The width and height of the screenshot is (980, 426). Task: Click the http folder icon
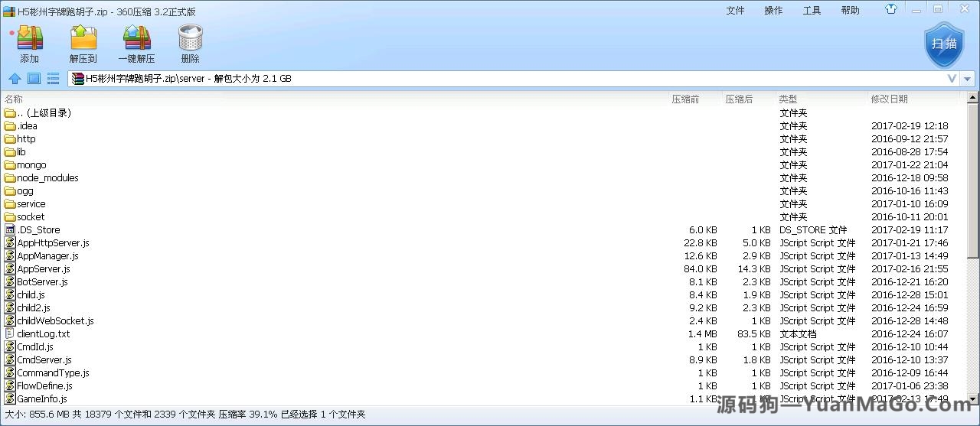[x=10, y=138]
